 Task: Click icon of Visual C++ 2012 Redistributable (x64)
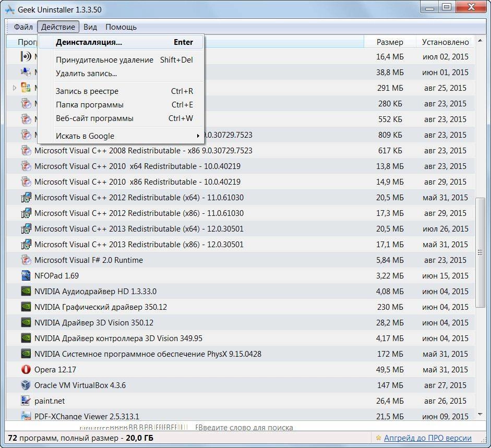pos(26,198)
